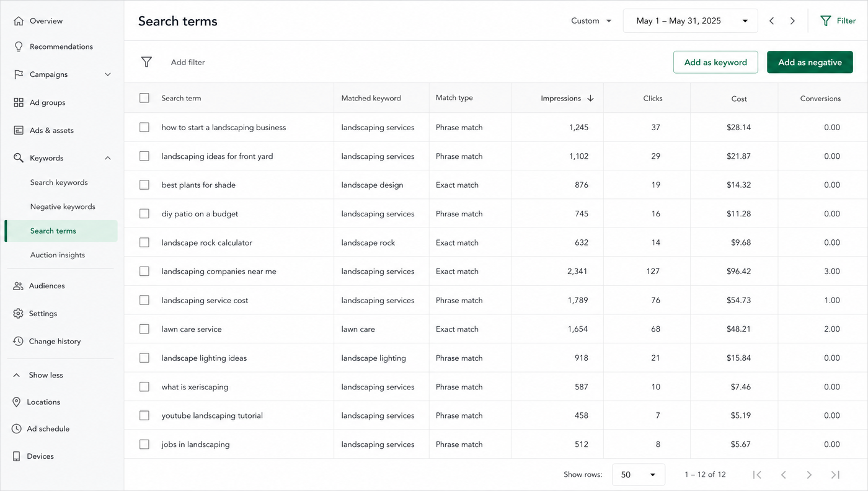Click the Add as keyword button
The height and width of the screenshot is (491, 868).
click(715, 62)
